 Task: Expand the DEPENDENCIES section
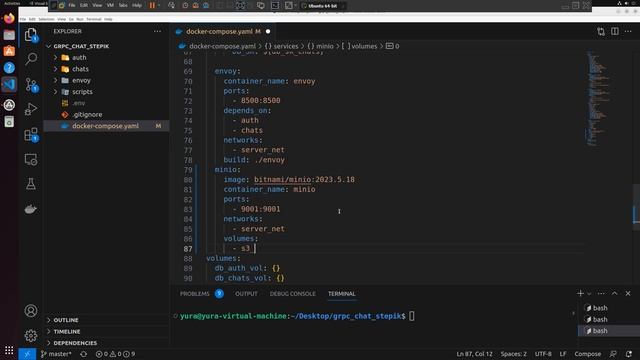pyautogui.click(x=49, y=343)
